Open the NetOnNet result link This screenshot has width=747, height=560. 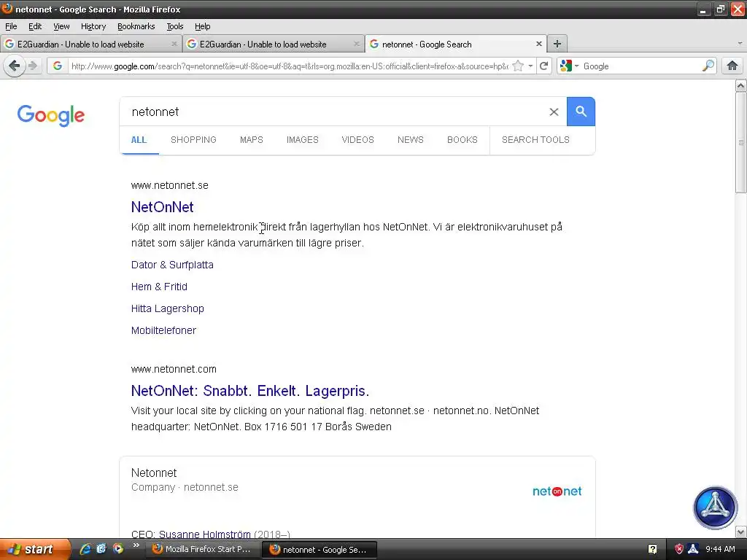click(163, 207)
